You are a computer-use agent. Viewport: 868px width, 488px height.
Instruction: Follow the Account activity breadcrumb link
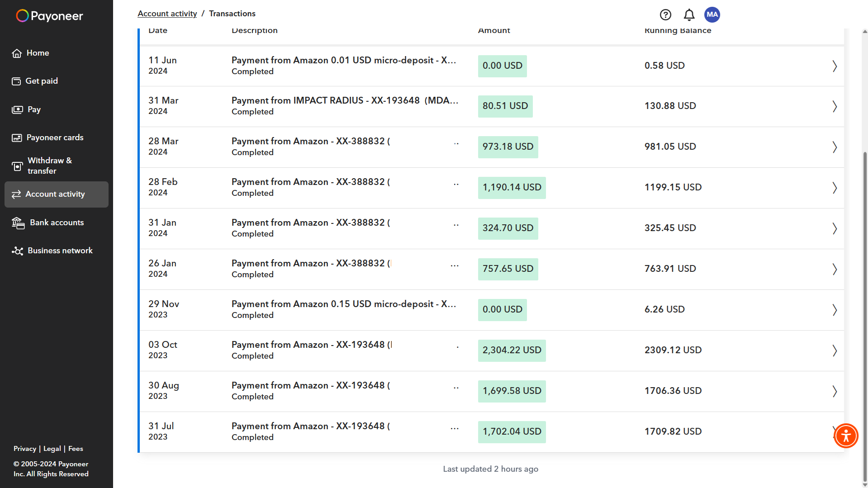pos(167,14)
